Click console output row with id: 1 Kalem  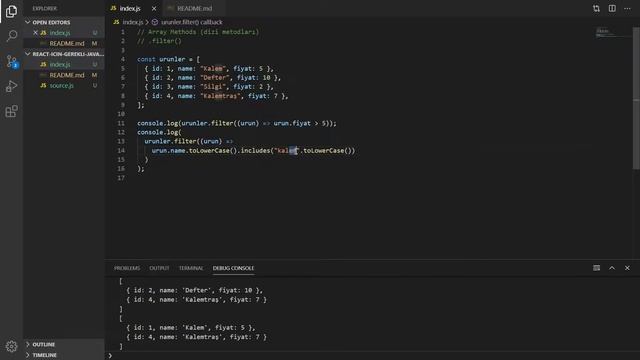[x=191, y=328]
